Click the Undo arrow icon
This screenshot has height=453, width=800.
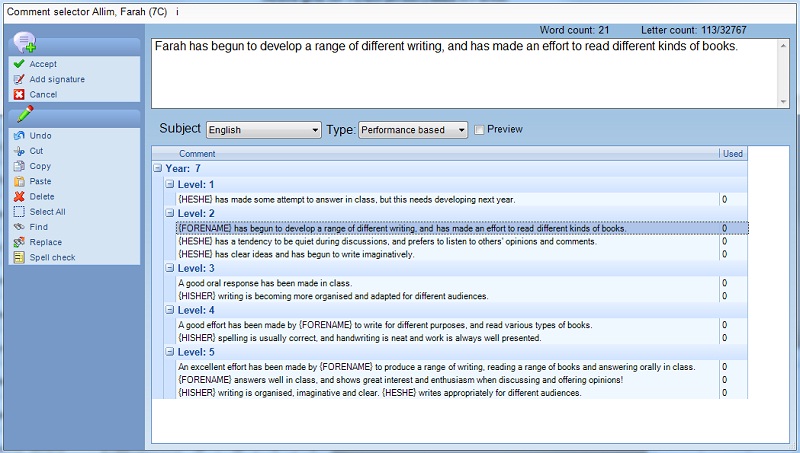click(19, 136)
